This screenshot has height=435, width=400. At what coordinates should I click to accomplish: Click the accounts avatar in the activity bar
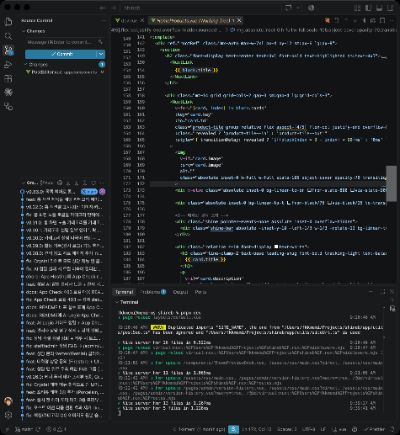[8, 401]
